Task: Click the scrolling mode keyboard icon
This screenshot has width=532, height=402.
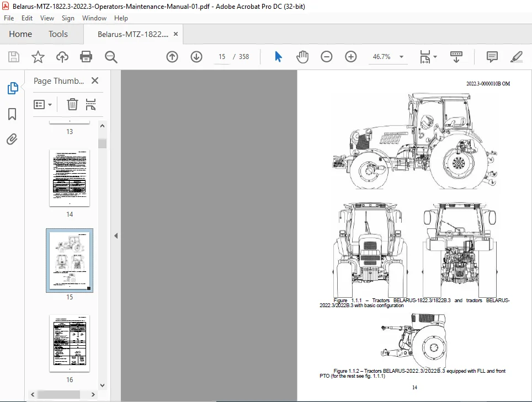Action: [456, 57]
